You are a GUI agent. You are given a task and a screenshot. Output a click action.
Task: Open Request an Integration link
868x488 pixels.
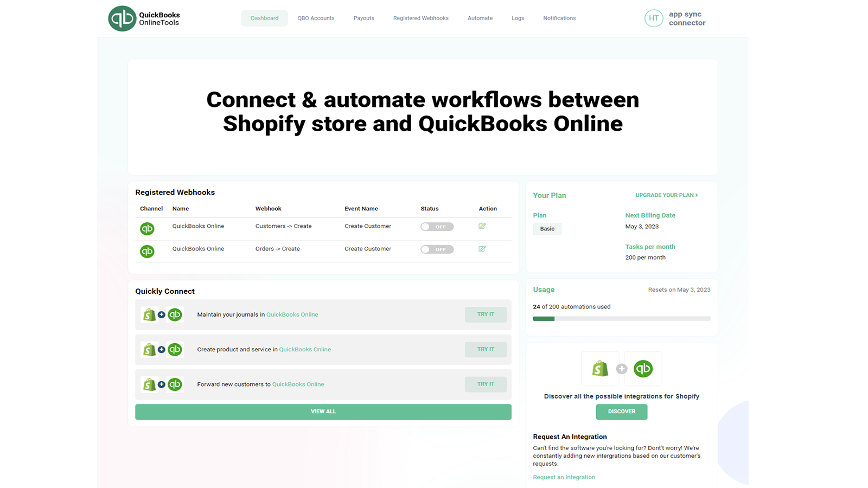coord(564,477)
